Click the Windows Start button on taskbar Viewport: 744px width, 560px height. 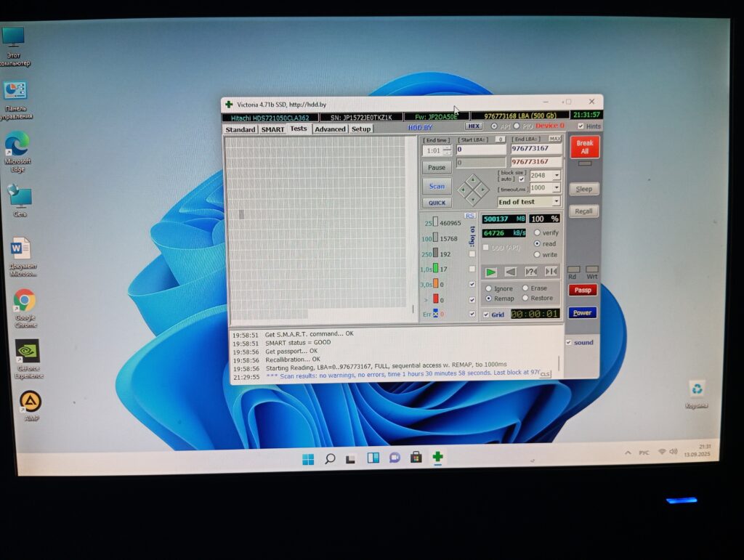tap(308, 458)
